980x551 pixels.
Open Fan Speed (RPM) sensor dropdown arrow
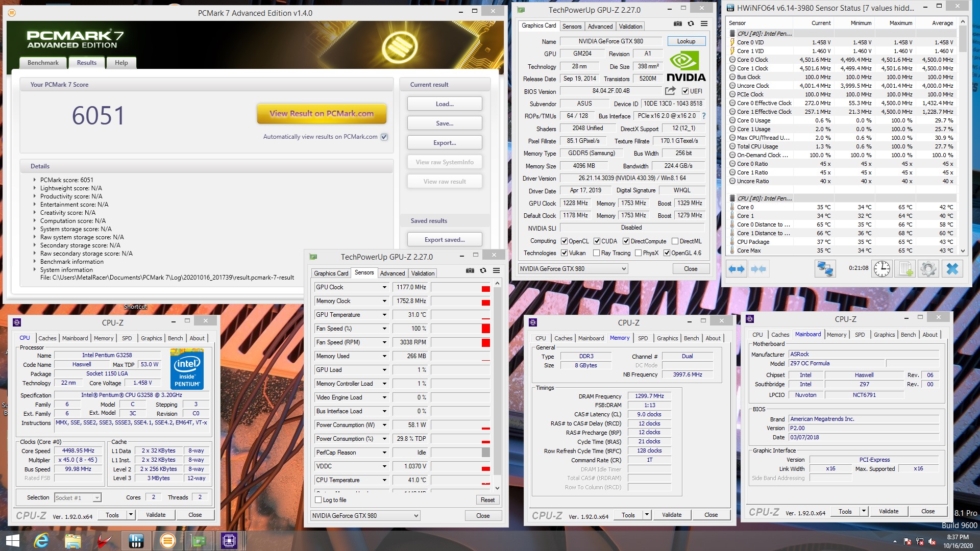tap(384, 342)
